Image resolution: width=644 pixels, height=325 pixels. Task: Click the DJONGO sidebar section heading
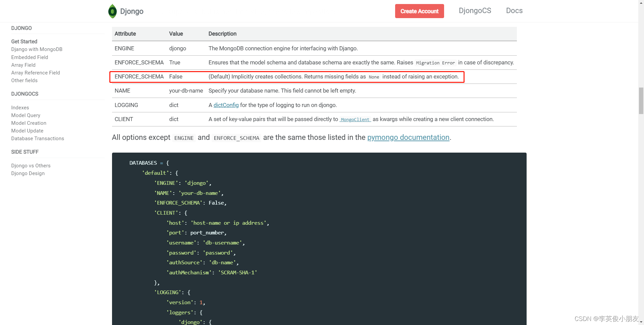pyautogui.click(x=21, y=28)
